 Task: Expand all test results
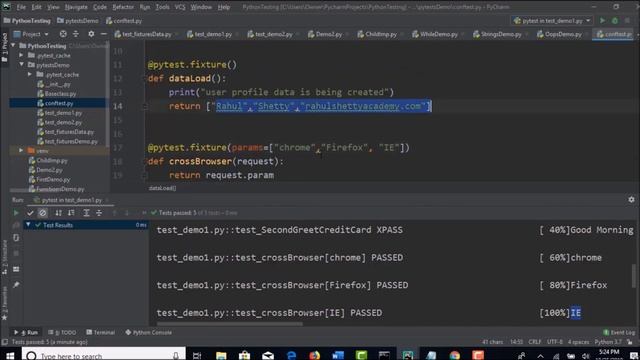click(86, 213)
